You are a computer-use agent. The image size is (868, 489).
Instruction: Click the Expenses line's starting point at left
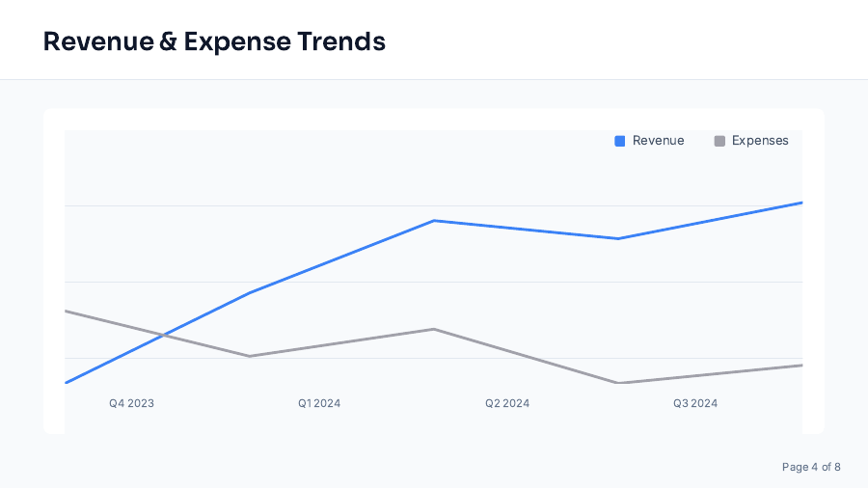(x=66, y=311)
